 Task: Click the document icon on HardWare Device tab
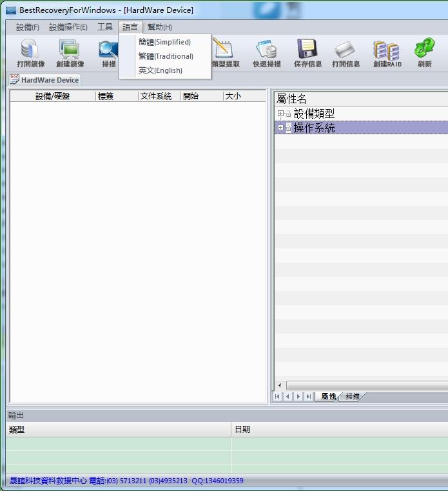(x=14, y=79)
